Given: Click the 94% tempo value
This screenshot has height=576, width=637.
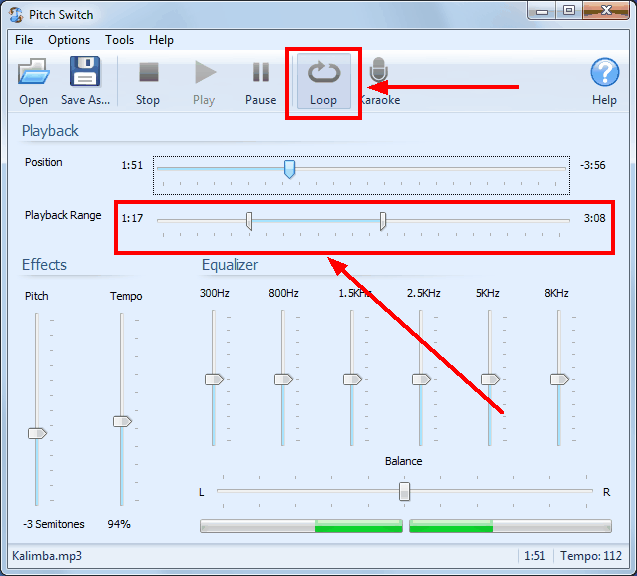Looking at the screenshot, I should pyautogui.click(x=119, y=524).
